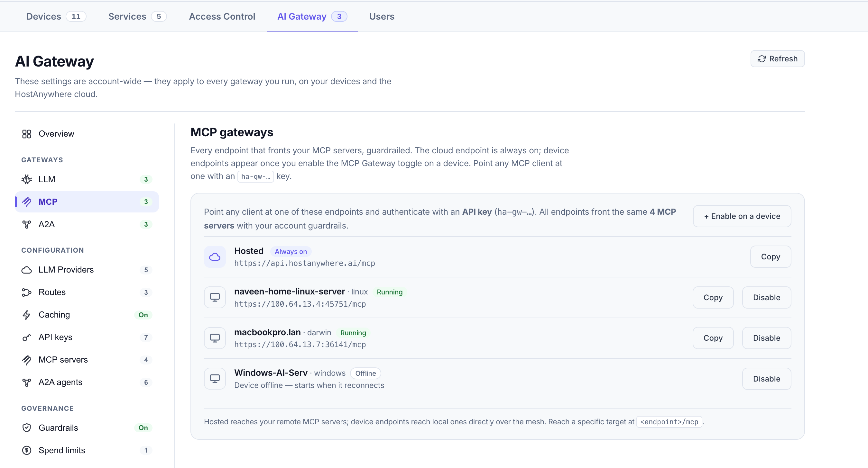Click the ha-gw-… key code chip

pos(256,177)
